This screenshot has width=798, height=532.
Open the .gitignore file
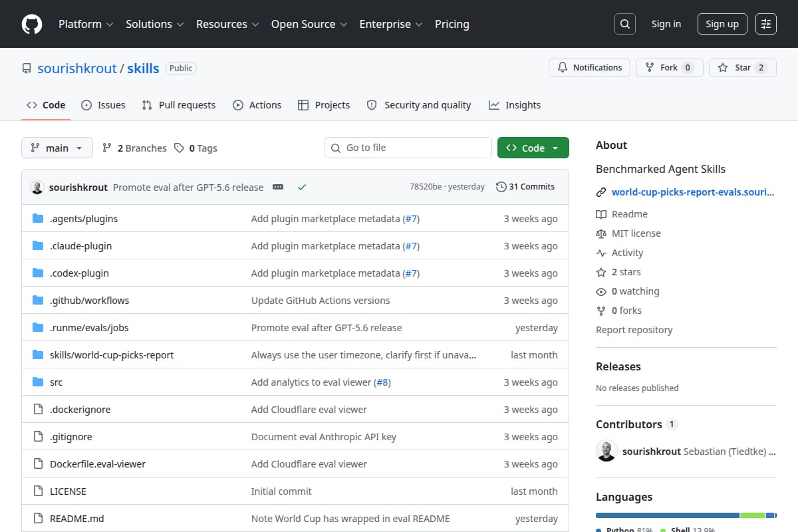click(71, 437)
